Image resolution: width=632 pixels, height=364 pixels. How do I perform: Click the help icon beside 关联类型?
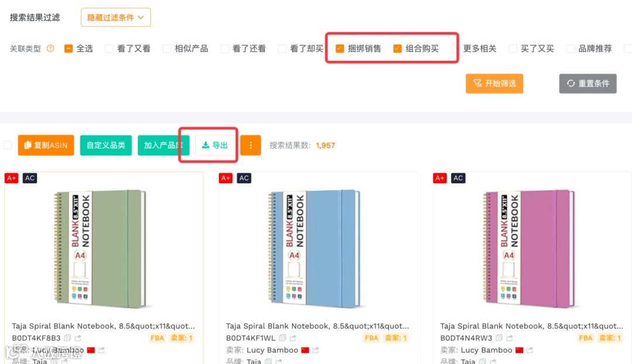(x=50, y=49)
